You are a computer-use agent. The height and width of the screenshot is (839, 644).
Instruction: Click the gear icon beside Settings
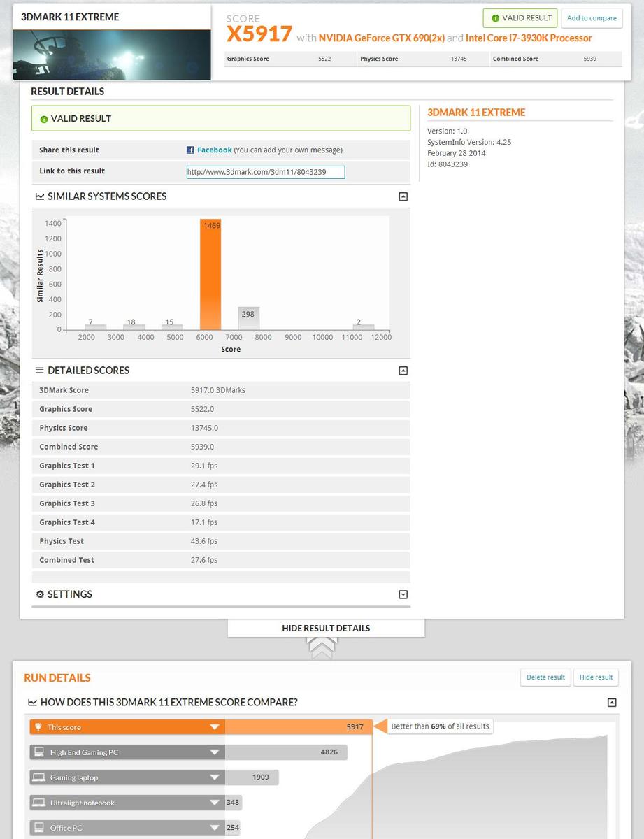pyautogui.click(x=40, y=594)
